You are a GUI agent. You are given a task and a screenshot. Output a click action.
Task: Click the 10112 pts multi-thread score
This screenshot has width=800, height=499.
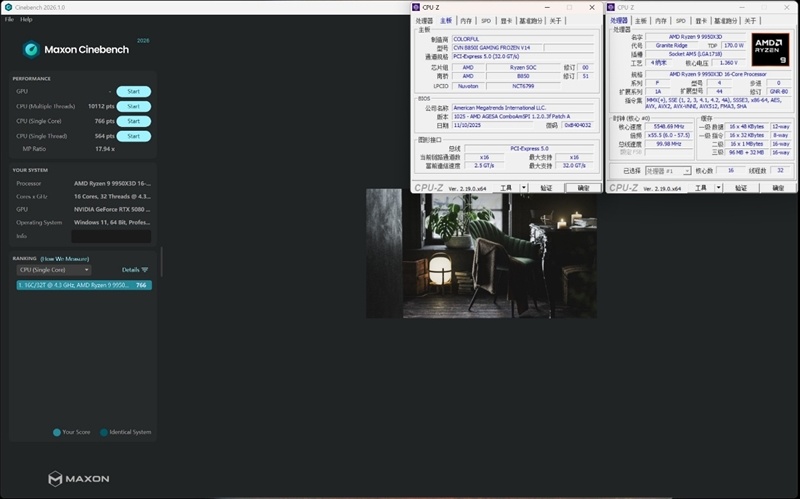pyautogui.click(x=101, y=106)
